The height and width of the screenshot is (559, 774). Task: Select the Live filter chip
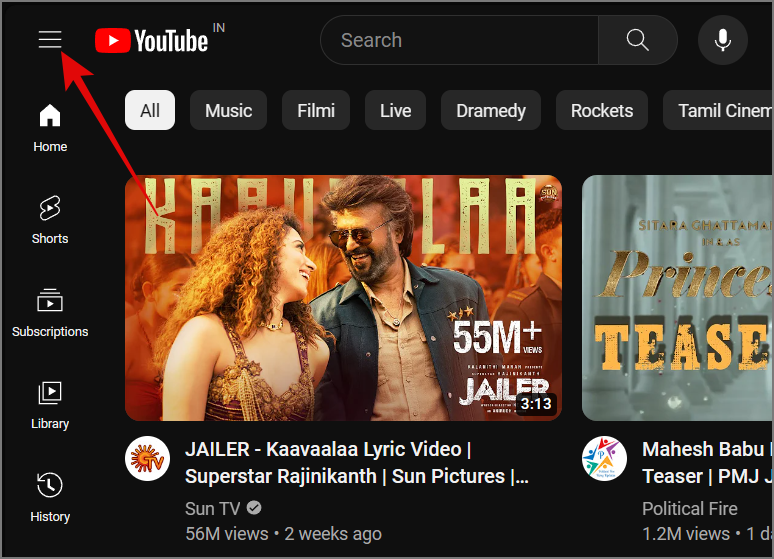pos(395,110)
